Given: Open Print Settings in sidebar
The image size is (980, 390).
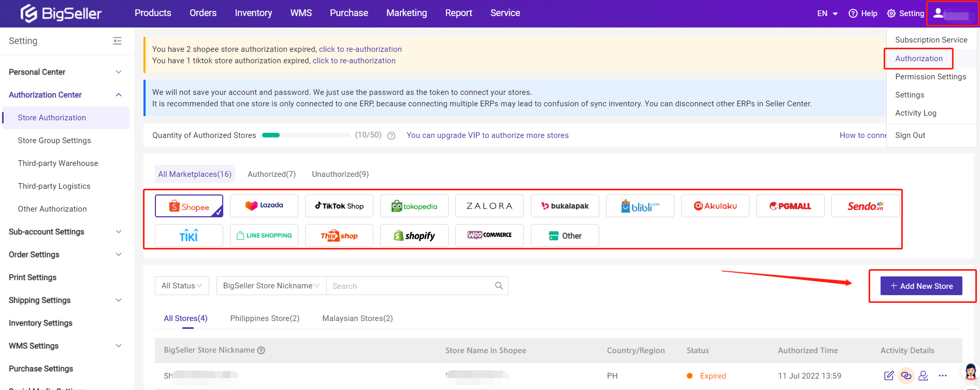Looking at the screenshot, I should 33,277.
